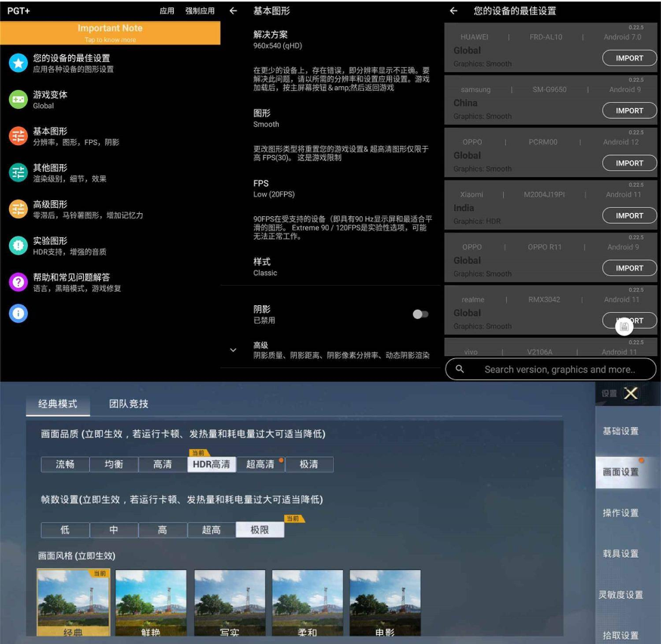Toggle the 阴影 shadow switch
Image resolution: width=661 pixels, height=644 pixels.
(421, 314)
